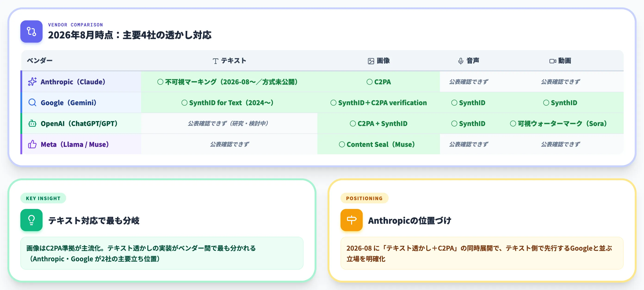Click the circle before 可視ウォーターマーク (Sora)

coord(513,123)
